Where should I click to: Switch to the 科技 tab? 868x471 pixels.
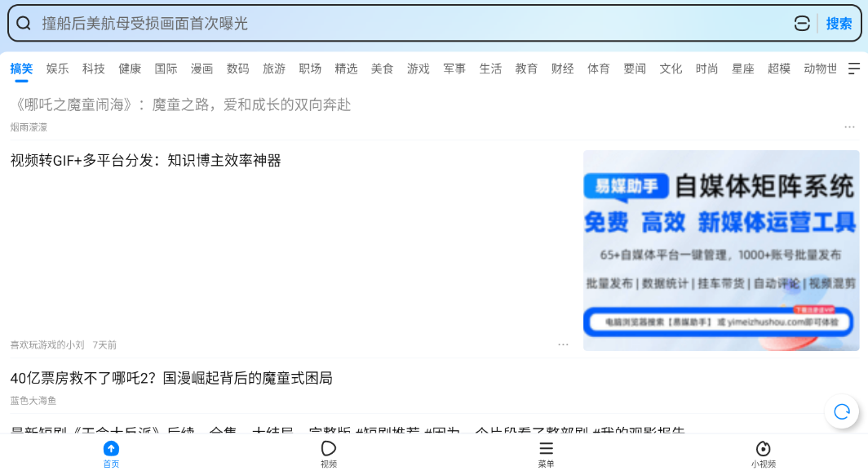point(94,69)
